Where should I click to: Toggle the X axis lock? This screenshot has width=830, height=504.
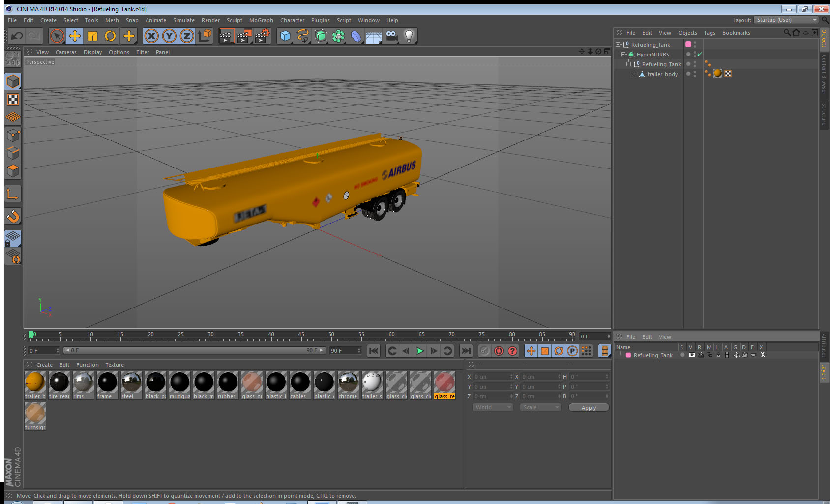pos(151,36)
